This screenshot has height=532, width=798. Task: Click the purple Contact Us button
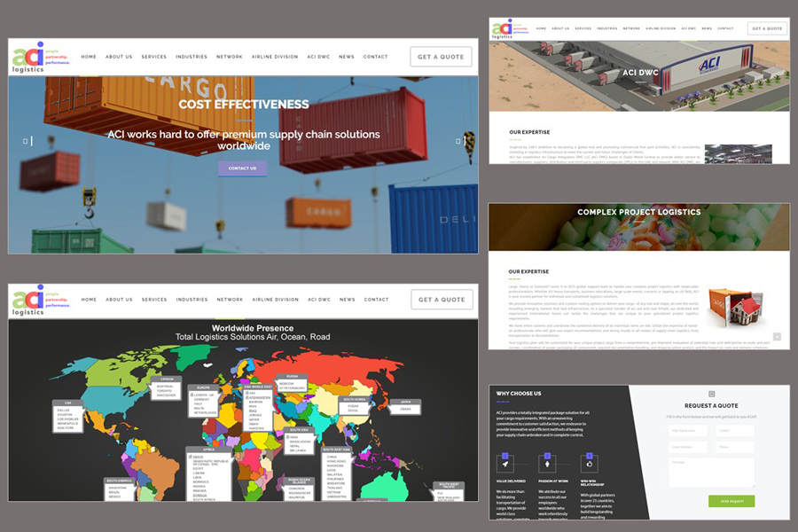click(x=242, y=168)
